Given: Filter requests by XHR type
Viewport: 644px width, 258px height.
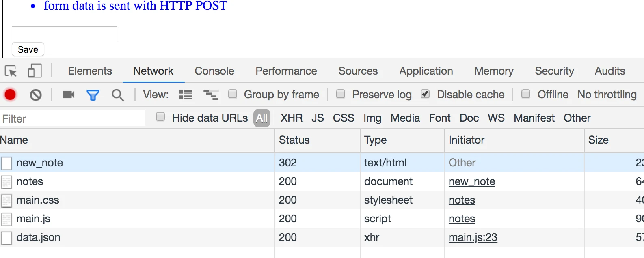Looking at the screenshot, I should (292, 118).
